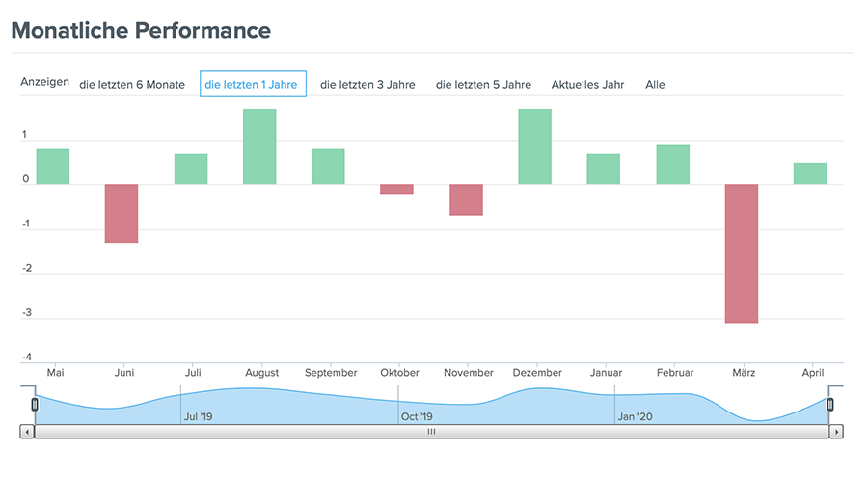Click the 'Juni' axis label
868x478 pixels.
124,373
